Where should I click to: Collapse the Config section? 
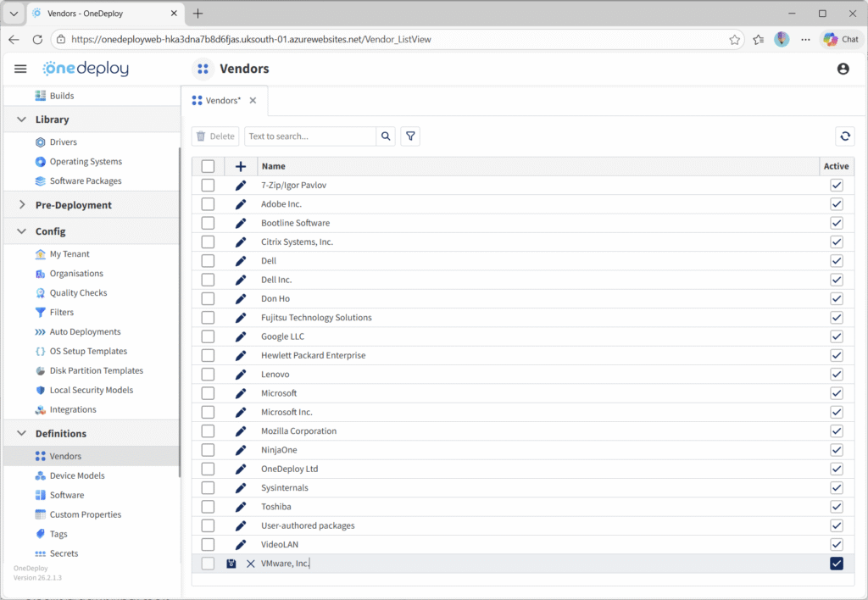click(x=21, y=231)
